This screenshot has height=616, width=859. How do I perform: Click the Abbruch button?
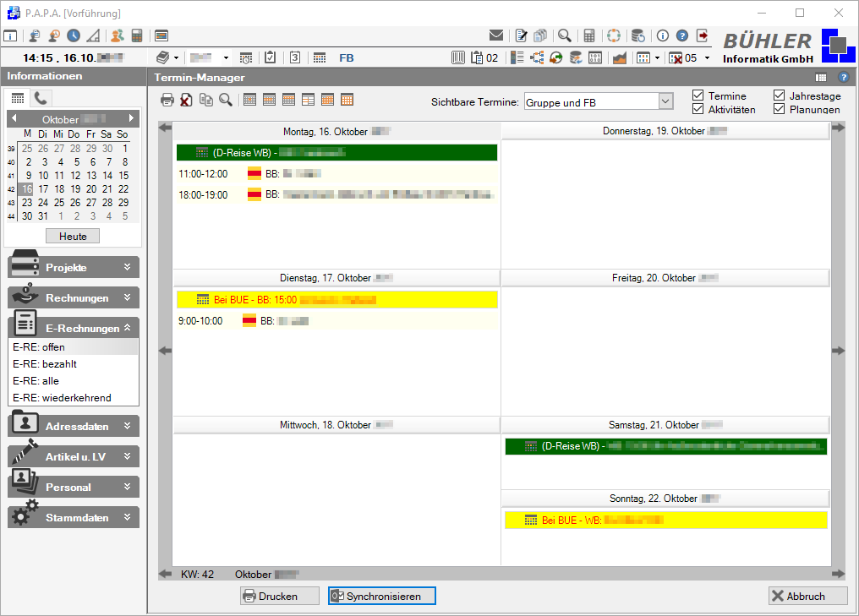pyautogui.click(x=807, y=596)
